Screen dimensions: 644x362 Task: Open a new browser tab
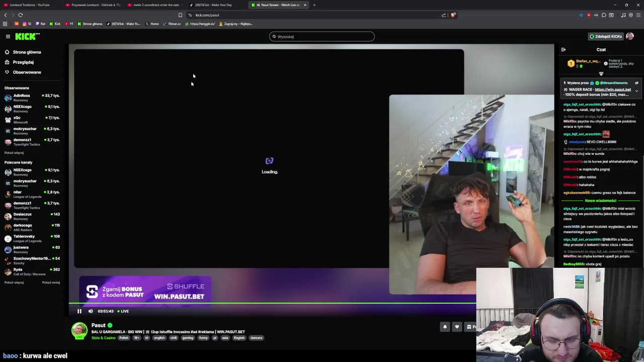click(x=314, y=5)
